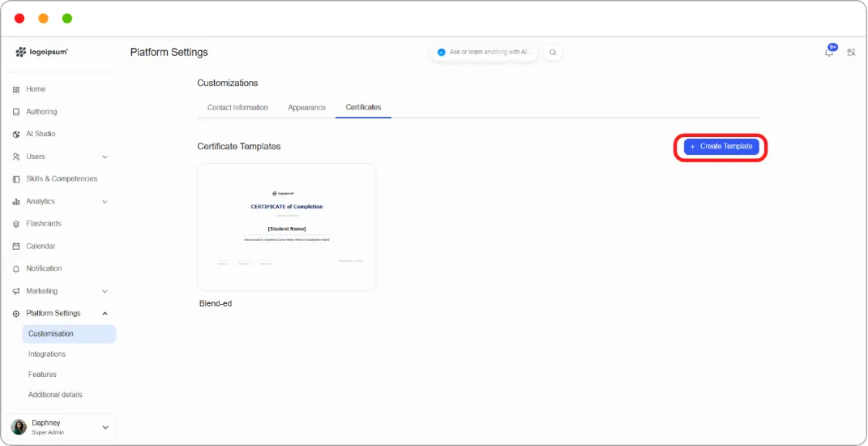Click the Platform Settings gear icon
The width and height of the screenshot is (868, 446).
pos(16,314)
